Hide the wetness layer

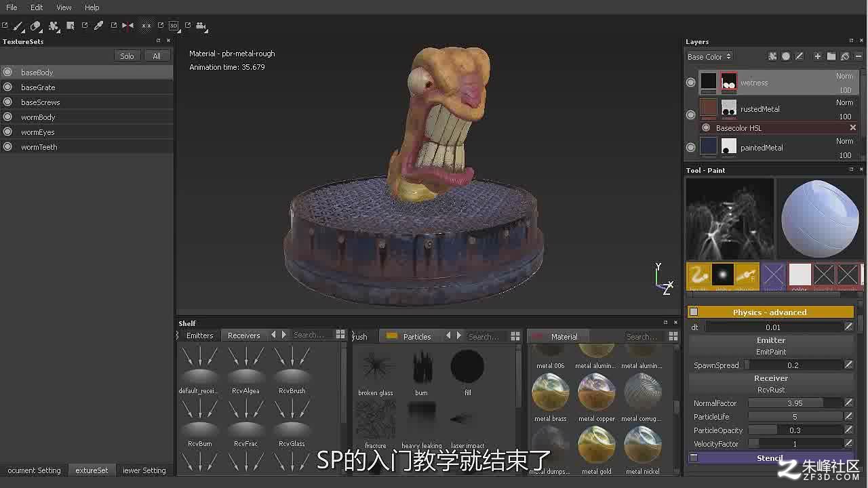click(x=690, y=82)
